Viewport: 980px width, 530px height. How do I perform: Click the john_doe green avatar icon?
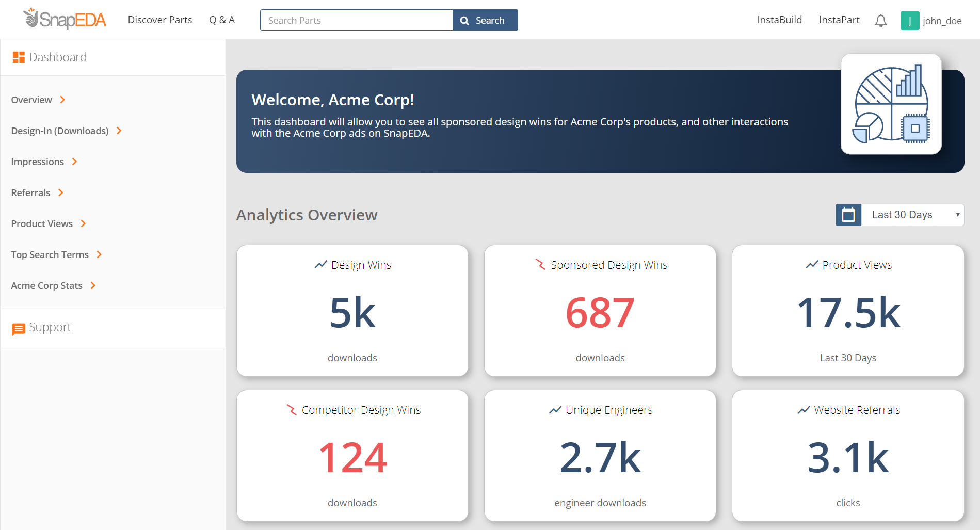point(909,21)
